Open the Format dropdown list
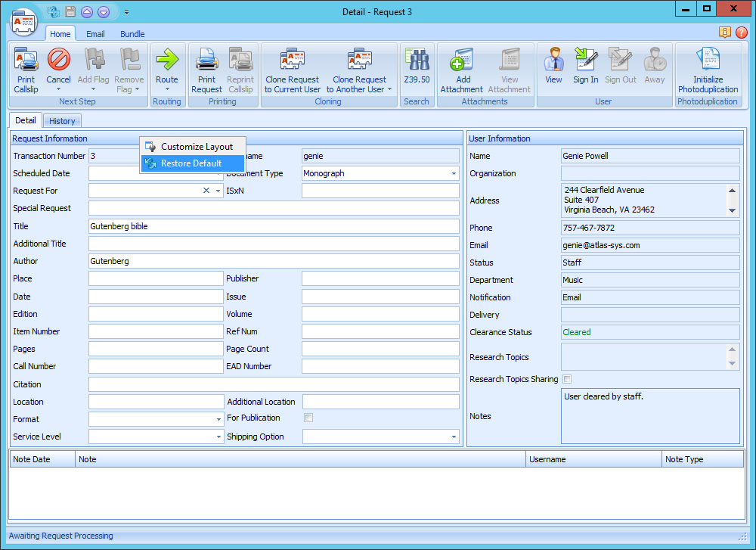Viewport: 756px width, 550px height. [x=218, y=419]
